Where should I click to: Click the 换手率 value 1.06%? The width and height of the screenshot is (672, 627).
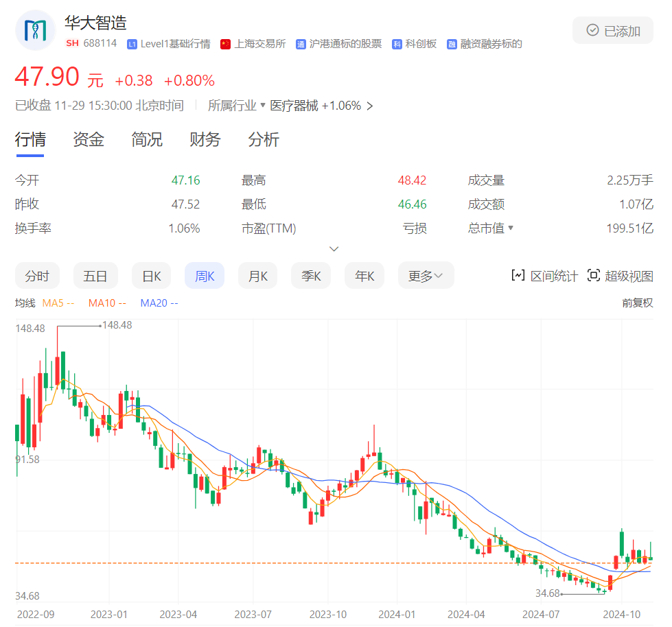[x=184, y=228]
